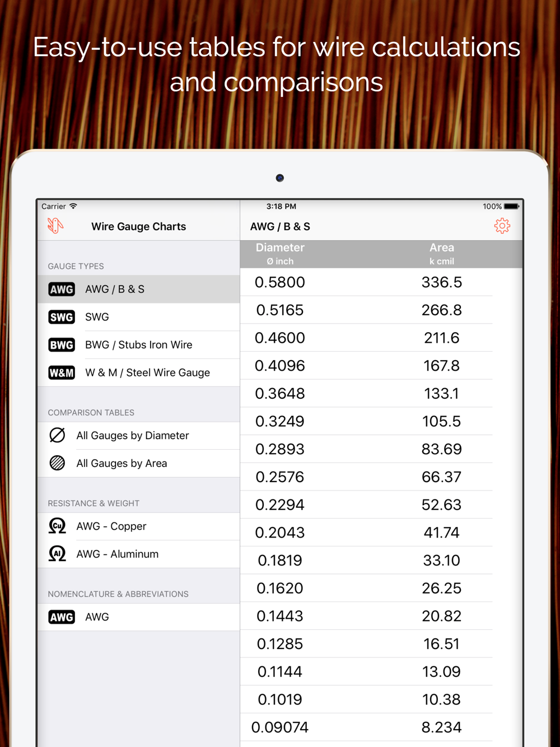Image resolution: width=560 pixels, height=747 pixels.
Task: Select area value 336.5
Action: (x=442, y=282)
